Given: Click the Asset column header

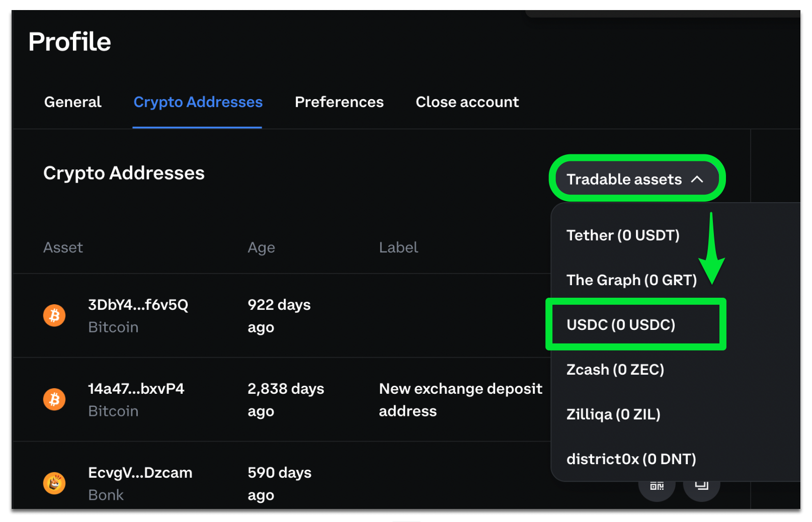Looking at the screenshot, I should pyautogui.click(x=63, y=247).
